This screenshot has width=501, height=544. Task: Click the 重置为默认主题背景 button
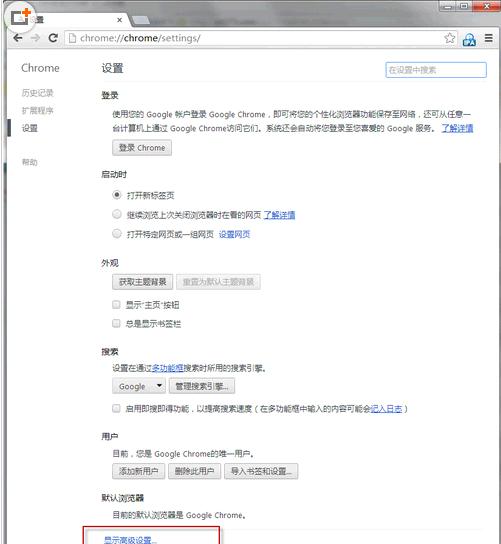pos(218,282)
